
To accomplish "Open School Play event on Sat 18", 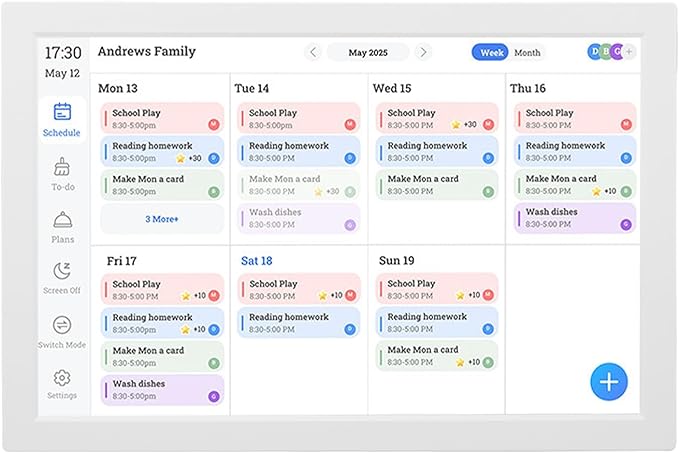I will pyautogui.click(x=299, y=289).
